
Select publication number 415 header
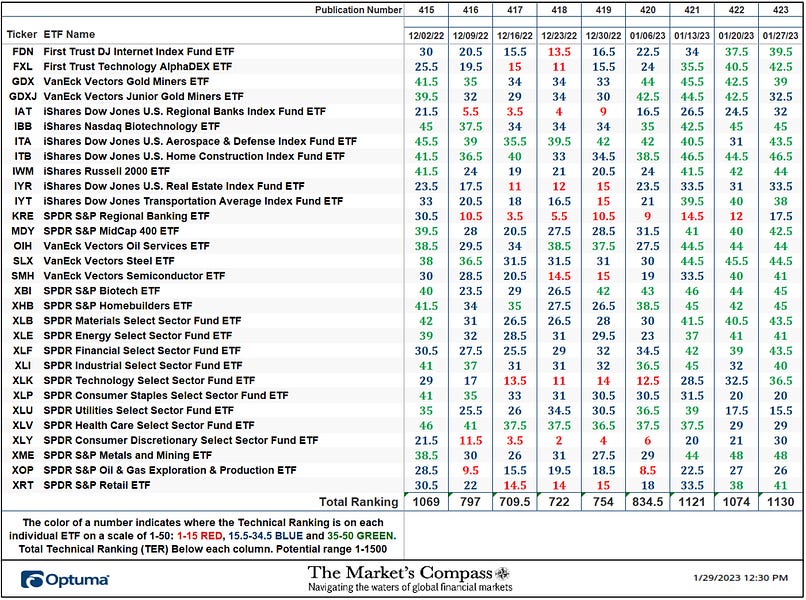click(426, 10)
